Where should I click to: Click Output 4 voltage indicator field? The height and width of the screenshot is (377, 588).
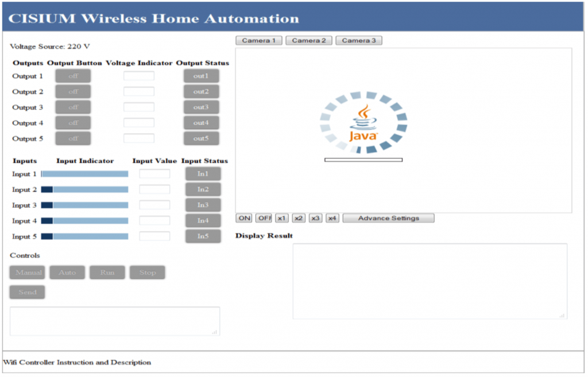[139, 123]
